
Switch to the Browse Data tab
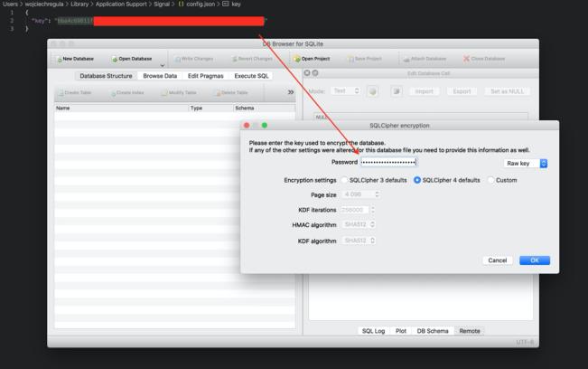point(160,76)
